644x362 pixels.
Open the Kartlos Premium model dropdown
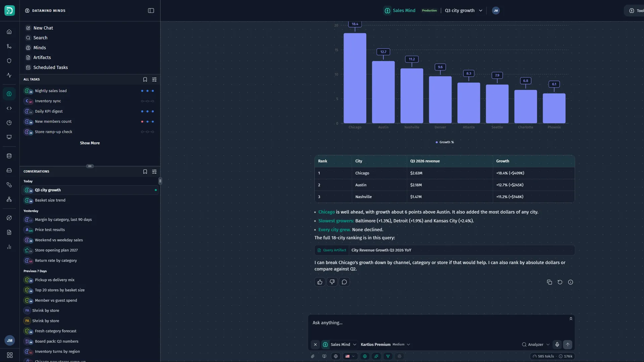point(385,345)
